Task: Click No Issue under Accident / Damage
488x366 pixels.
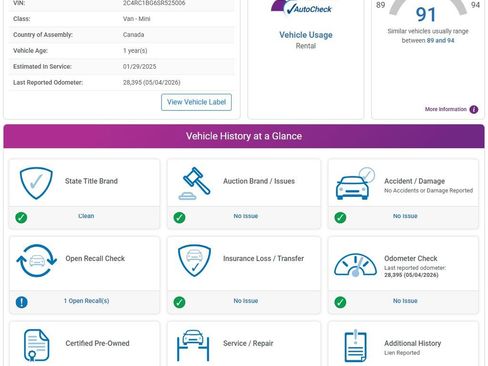Action: 405,216
